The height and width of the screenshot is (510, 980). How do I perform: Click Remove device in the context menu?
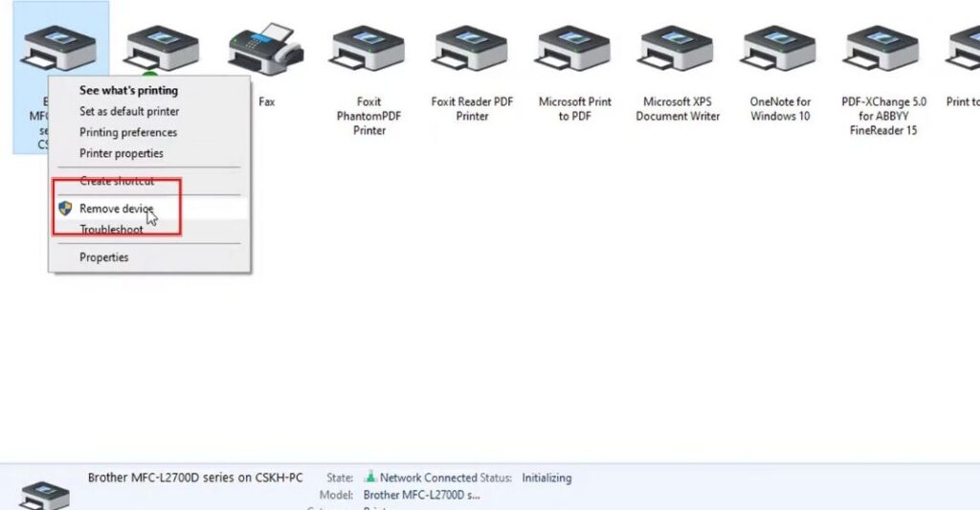tap(116, 209)
